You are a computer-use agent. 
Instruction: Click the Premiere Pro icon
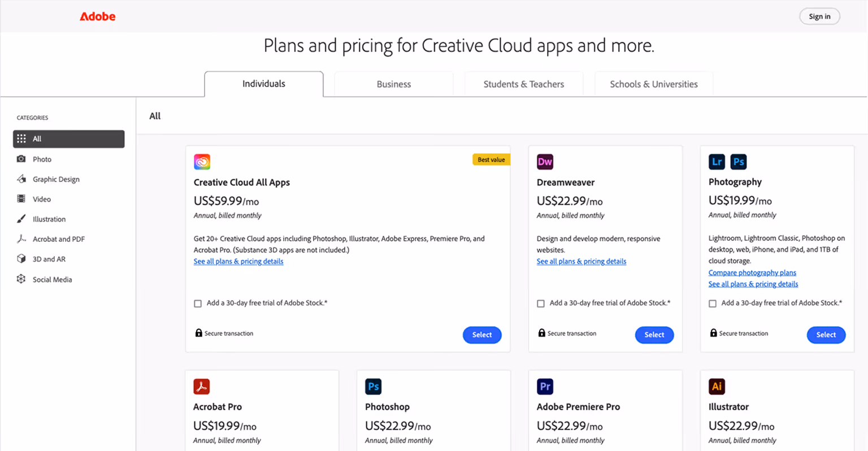[x=545, y=386]
